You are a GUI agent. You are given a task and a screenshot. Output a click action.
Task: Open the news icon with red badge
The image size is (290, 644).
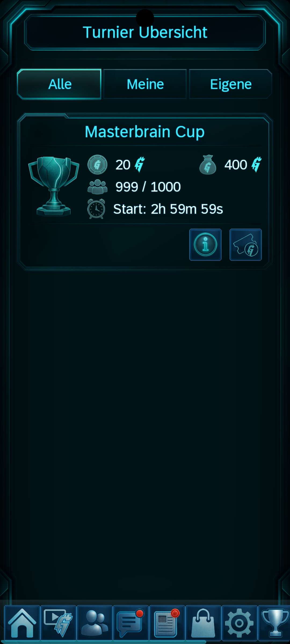(167, 623)
